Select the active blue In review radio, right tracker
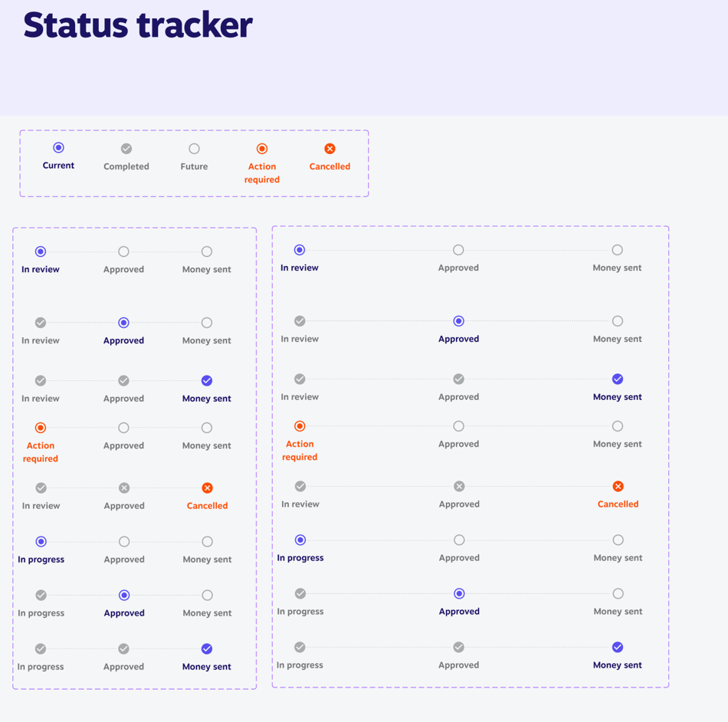 click(300, 250)
